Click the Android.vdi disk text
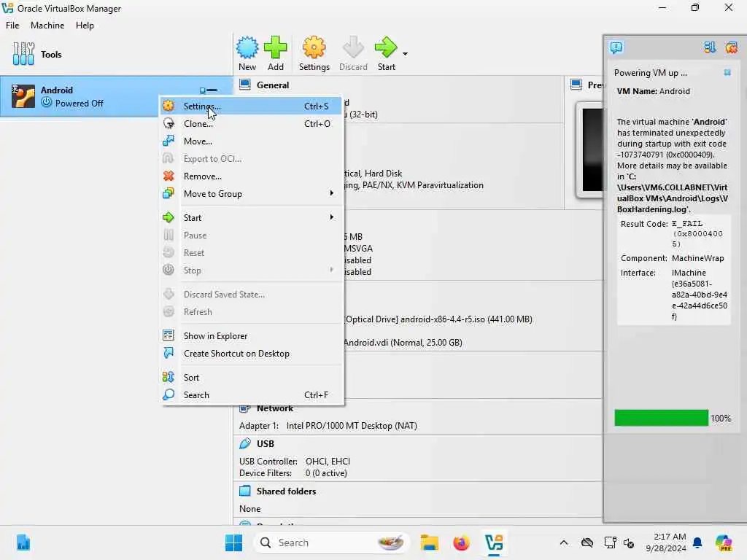The height and width of the screenshot is (560, 747). click(403, 343)
